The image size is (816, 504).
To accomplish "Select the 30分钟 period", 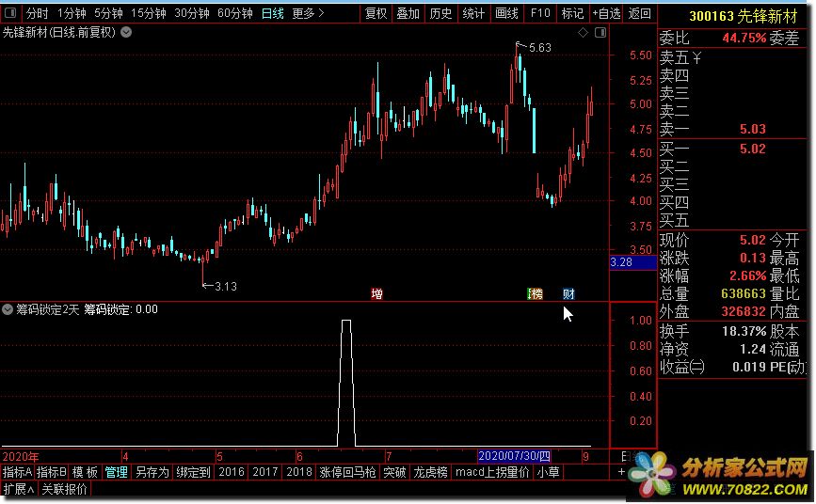I will [x=191, y=13].
